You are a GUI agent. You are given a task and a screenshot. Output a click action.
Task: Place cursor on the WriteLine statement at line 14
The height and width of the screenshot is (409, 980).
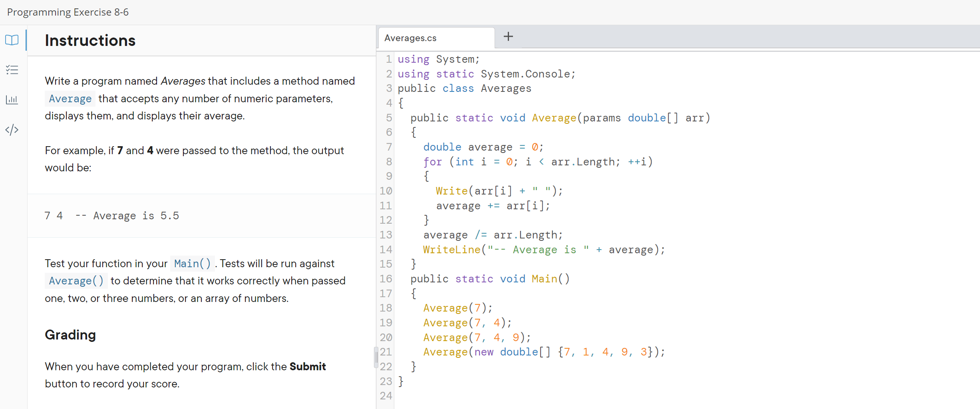[543, 249]
